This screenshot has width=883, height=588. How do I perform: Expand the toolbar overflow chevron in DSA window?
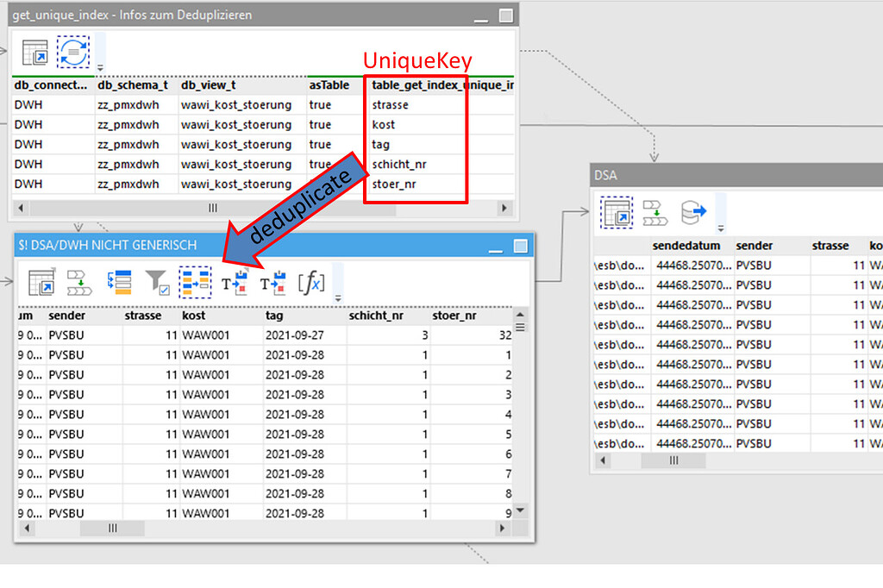pos(721,228)
